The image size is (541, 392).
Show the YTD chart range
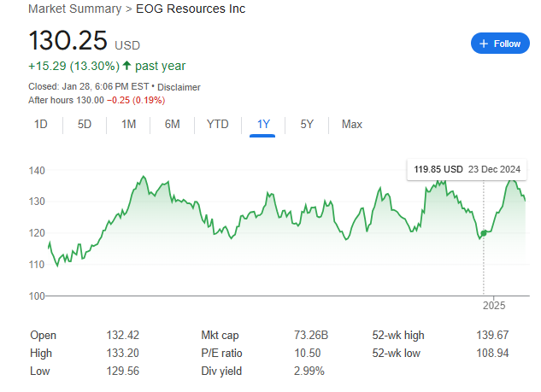(217, 124)
